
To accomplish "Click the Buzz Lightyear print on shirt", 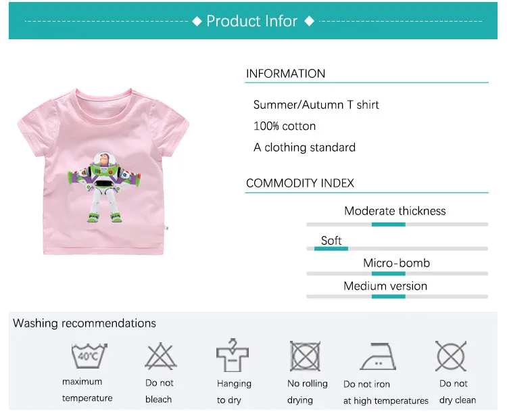I will pyautogui.click(x=104, y=187).
